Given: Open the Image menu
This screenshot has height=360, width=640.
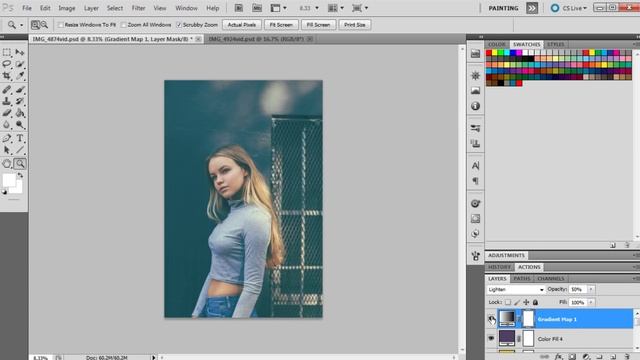Looking at the screenshot, I should coord(67,8).
